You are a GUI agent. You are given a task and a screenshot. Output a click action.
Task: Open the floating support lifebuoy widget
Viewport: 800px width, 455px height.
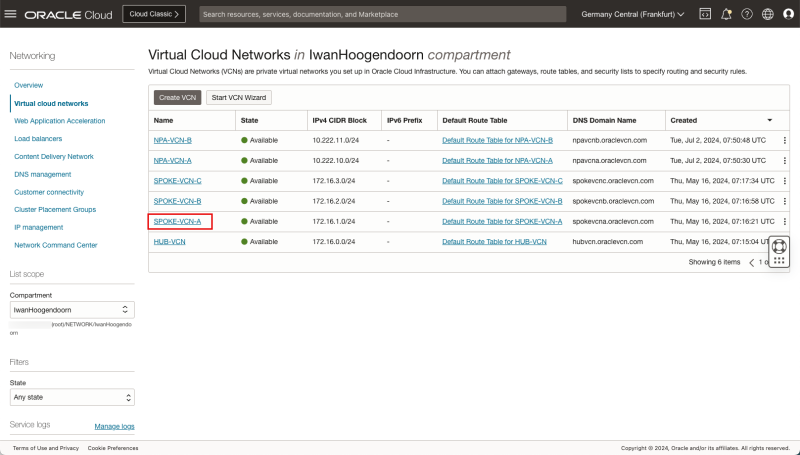(x=780, y=246)
